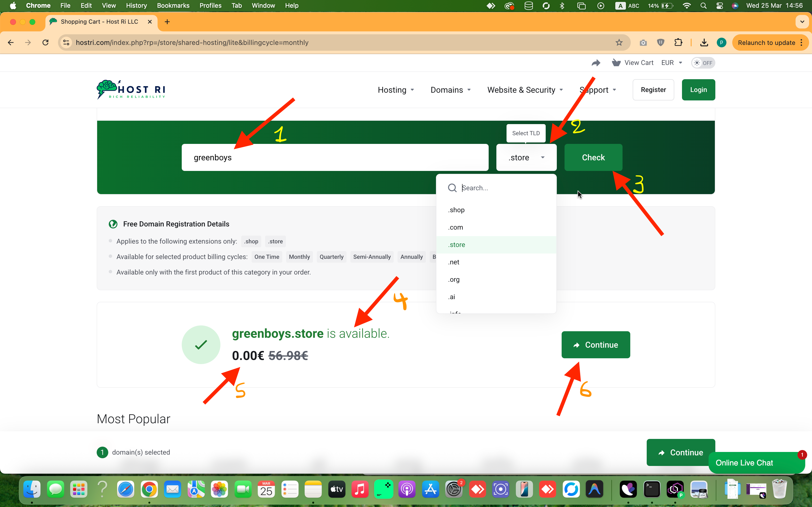812x507 pixels.
Task: Open Chrome extensions puzzle icon
Action: (x=678, y=42)
